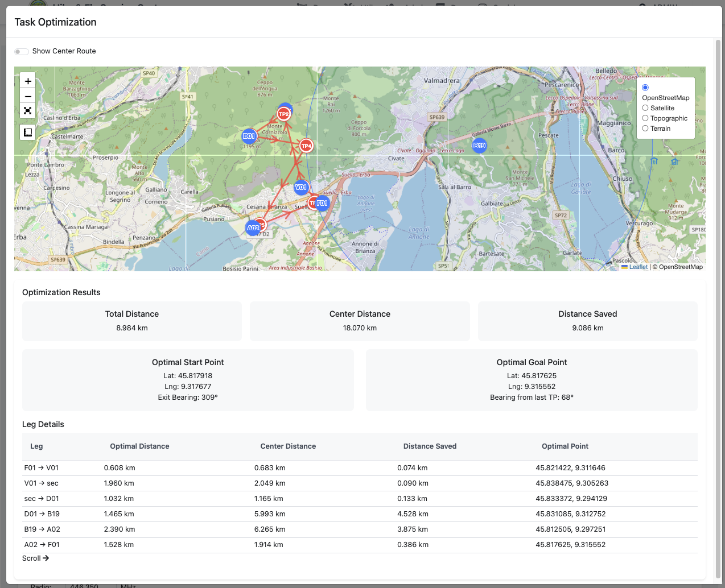Click optimal point 45.831085, 9.312752

[570, 514]
